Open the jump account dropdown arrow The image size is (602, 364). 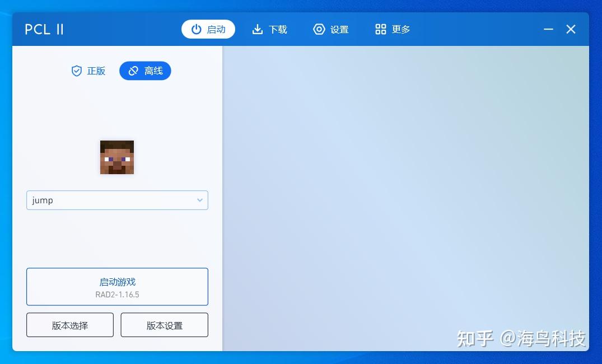pos(199,200)
